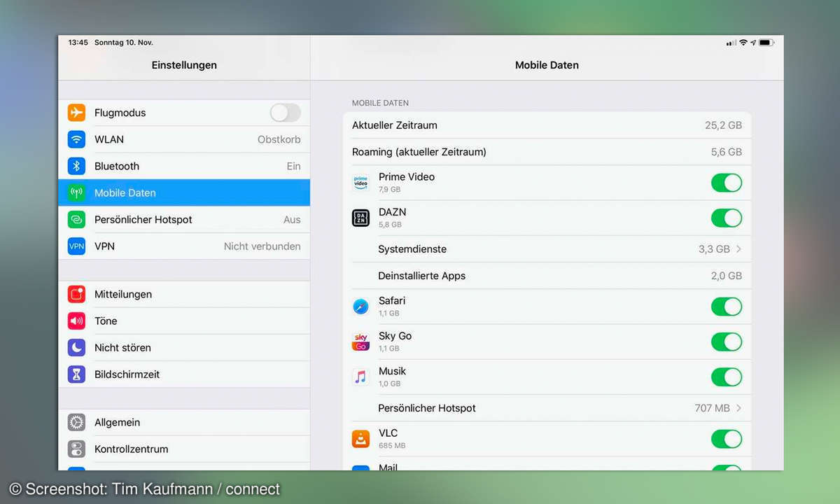The width and height of the screenshot is (840, 504).
Task: Click Sonntag 10. Nov. date text
Action: (124, 43)
